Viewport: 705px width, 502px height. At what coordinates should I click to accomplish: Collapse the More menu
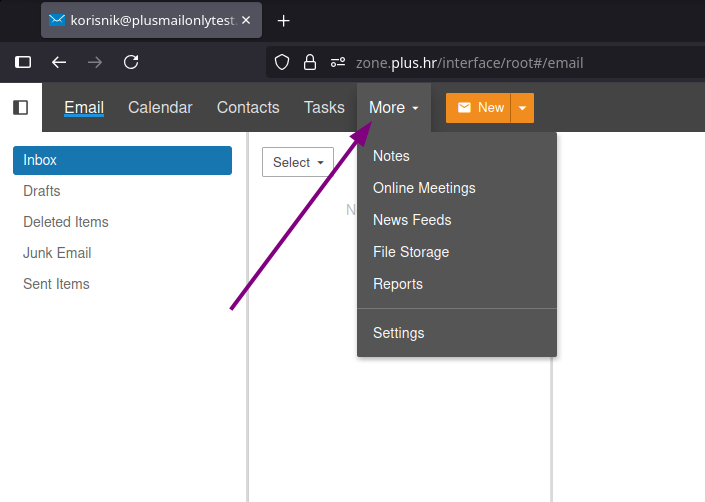[393, 108]
